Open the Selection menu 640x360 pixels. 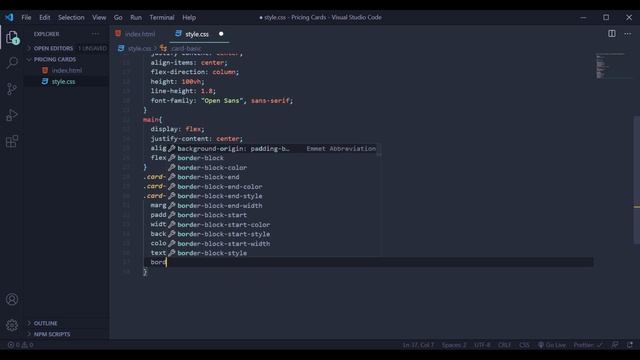click(71, 17)
